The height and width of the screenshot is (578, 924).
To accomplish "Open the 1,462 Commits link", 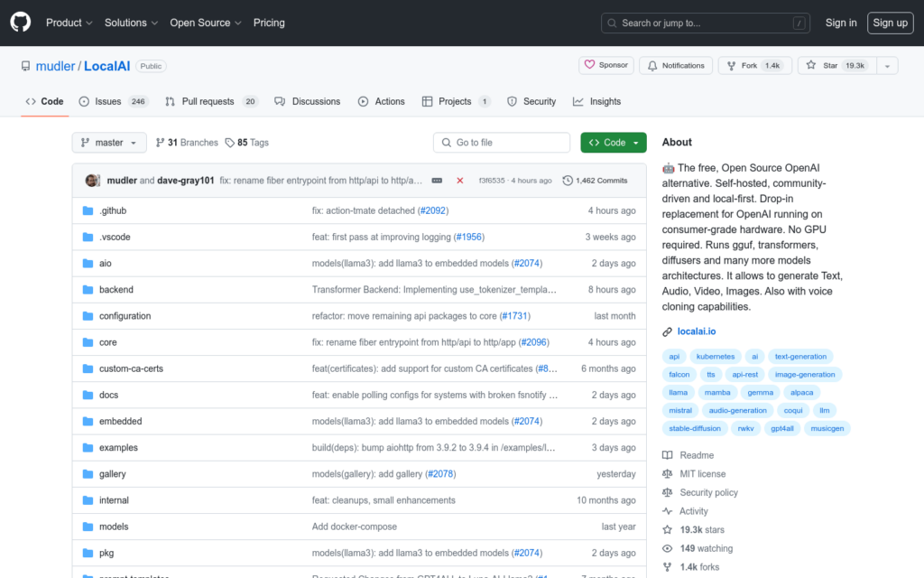I will (x=596, y=181).
